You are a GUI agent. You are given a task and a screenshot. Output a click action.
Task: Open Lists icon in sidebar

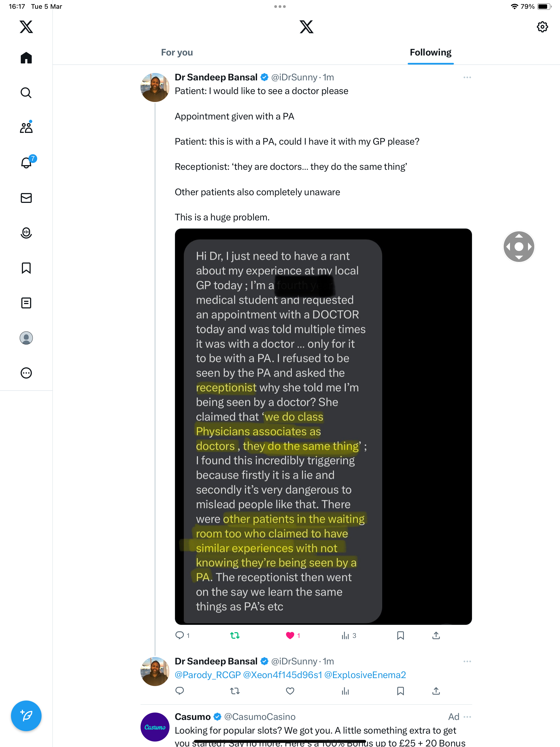(26, 303)
